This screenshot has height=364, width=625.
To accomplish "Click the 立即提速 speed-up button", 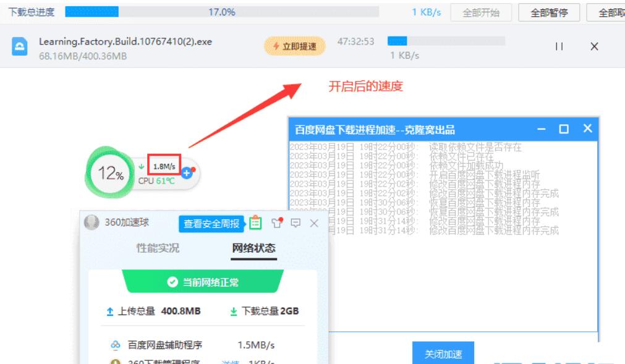I will pos(294,46).
